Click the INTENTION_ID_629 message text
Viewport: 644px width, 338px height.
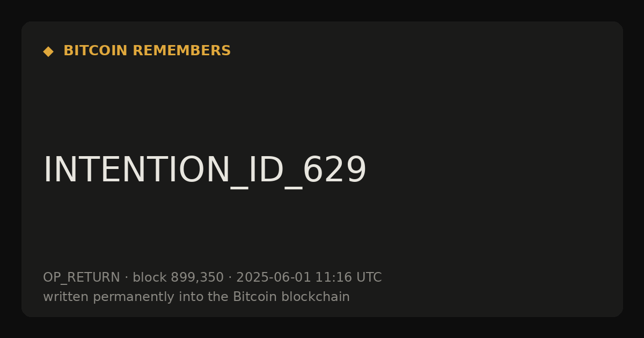coord(204,171)
